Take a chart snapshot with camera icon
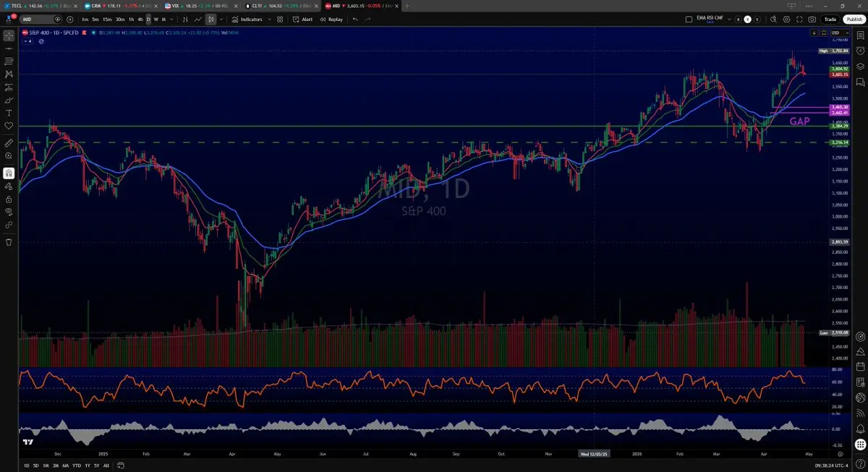 [x=812, y=20]
